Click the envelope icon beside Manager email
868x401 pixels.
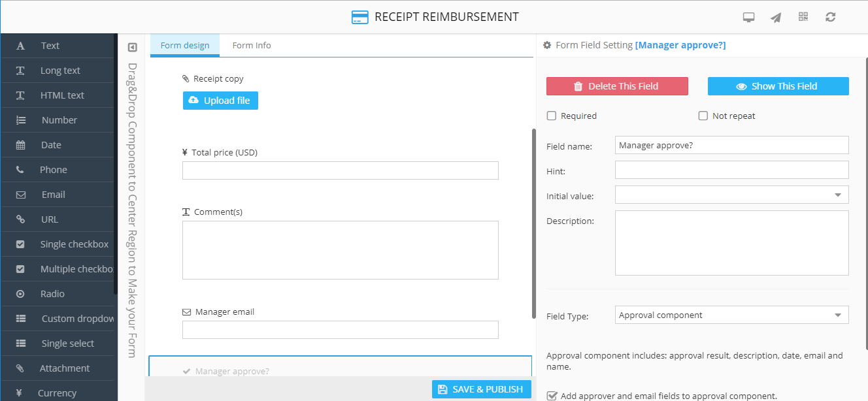pyautogui.click(x=186, y=312)
